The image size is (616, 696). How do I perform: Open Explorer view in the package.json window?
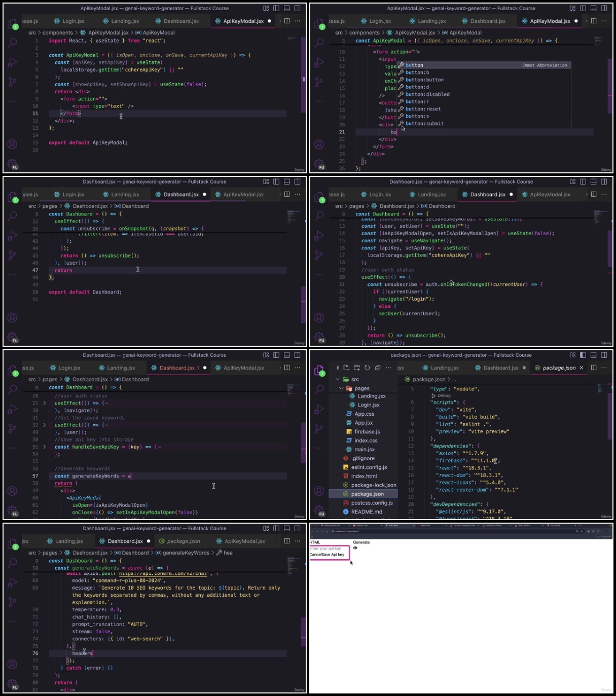click(319, 371)
